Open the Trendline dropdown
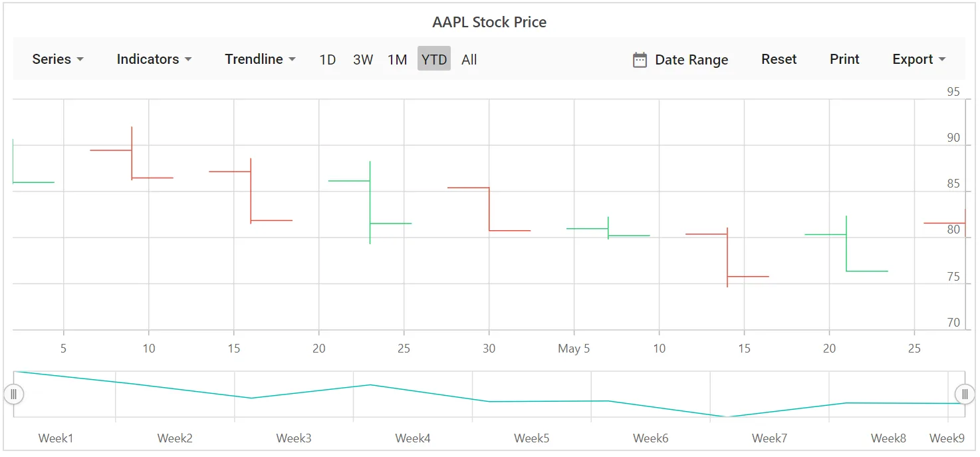Viewport: 980px width, 457px height. point(260,59)
